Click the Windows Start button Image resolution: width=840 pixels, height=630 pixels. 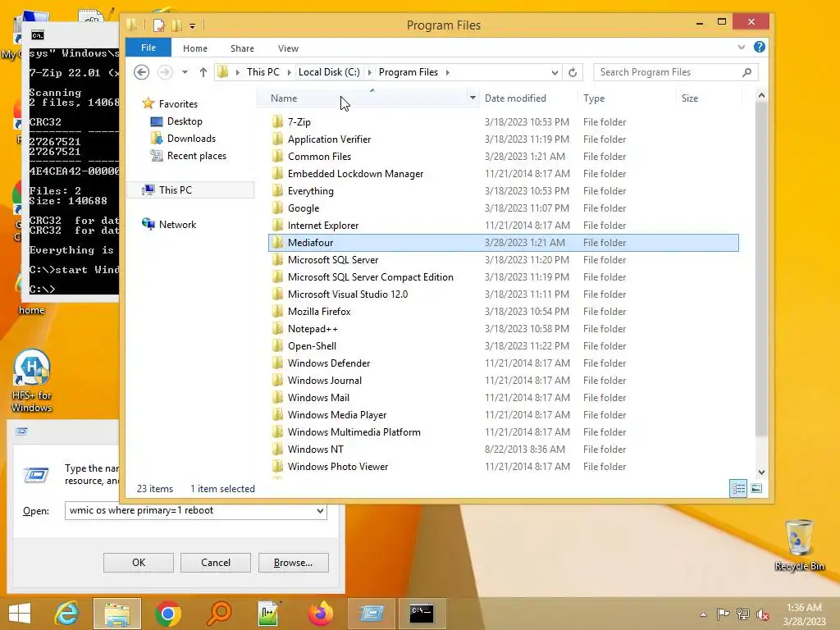[x=20, y=614]
